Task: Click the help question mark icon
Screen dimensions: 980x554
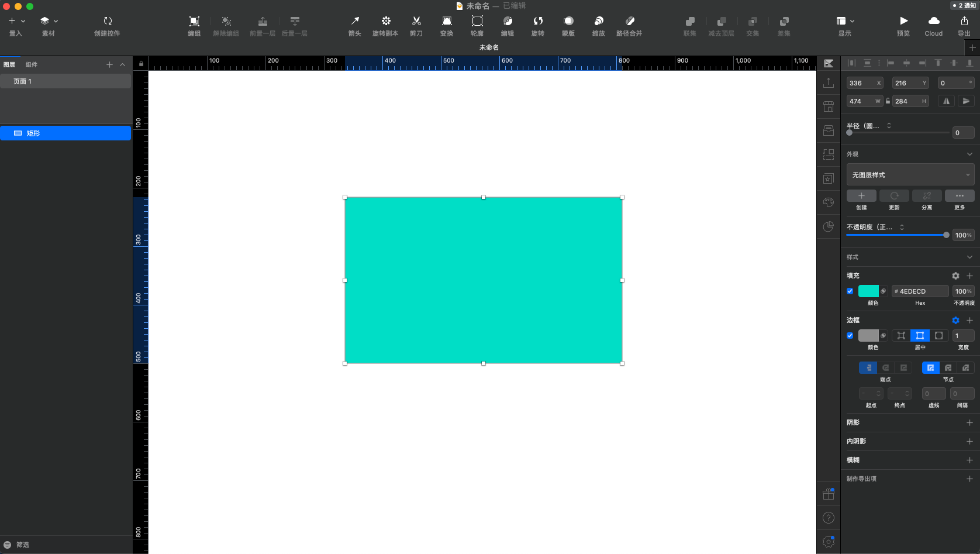Action: coord(829,518)
